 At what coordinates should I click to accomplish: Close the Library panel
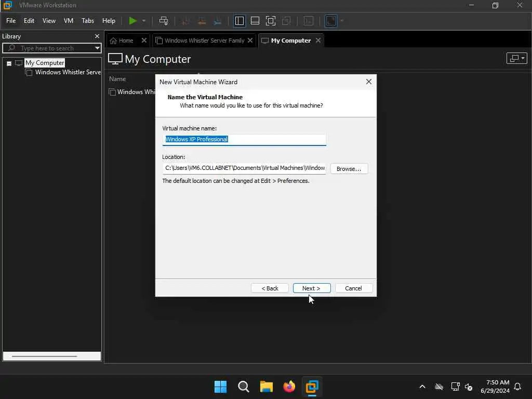click(97, 36)
